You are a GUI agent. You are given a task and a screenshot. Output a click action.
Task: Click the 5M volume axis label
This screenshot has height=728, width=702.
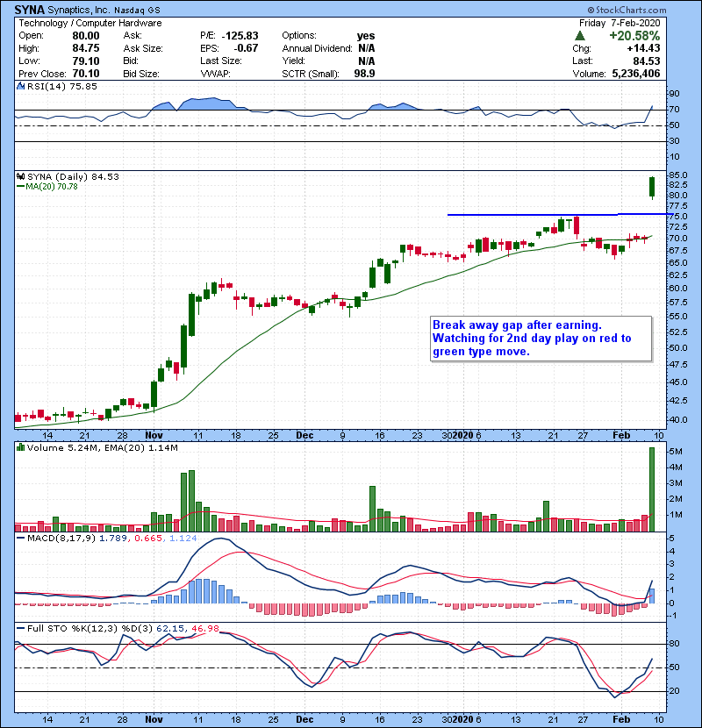click(x=676, y=452)
